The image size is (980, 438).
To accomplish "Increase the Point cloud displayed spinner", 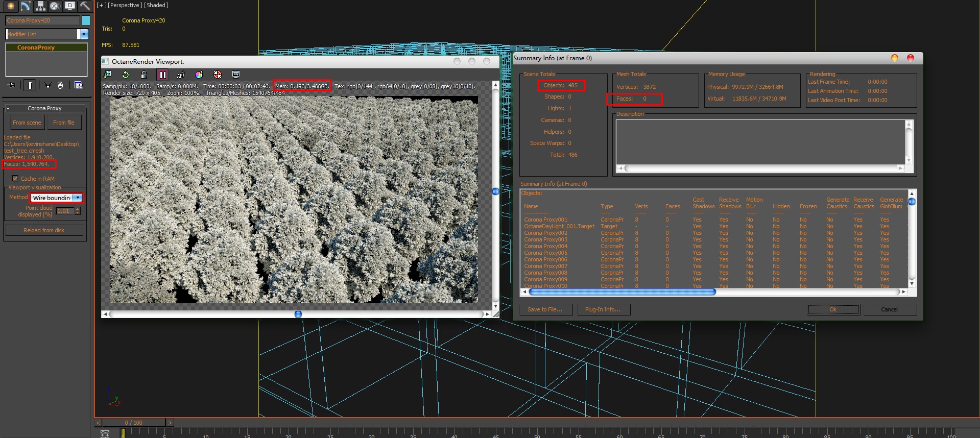I will (x=78, y=209).
